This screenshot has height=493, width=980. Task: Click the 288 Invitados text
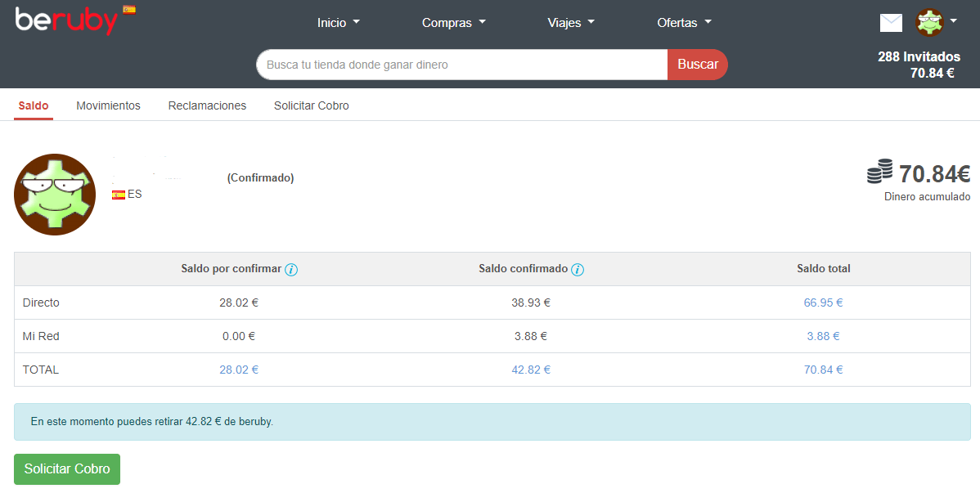coord(919,56)
